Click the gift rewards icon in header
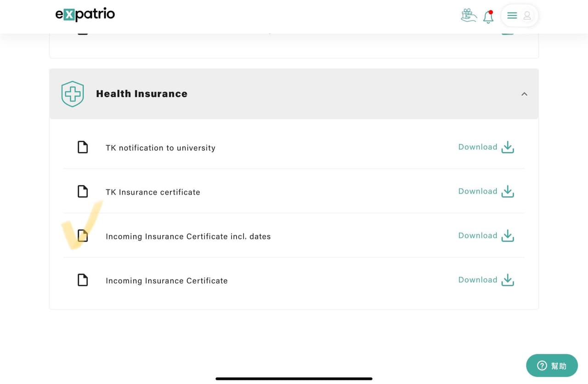The width and height of the screenshot is (588, 384). point(469,16)
